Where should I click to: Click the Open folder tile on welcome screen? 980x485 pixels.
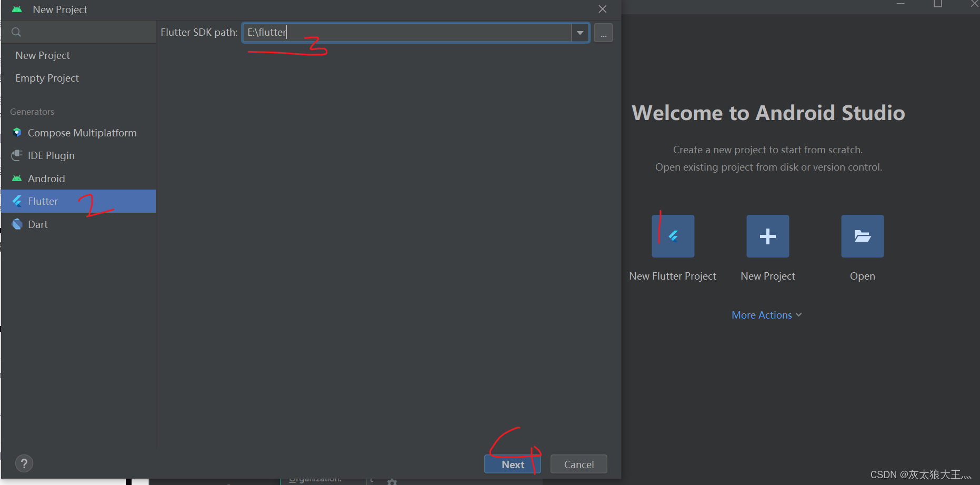click(862, 236)
